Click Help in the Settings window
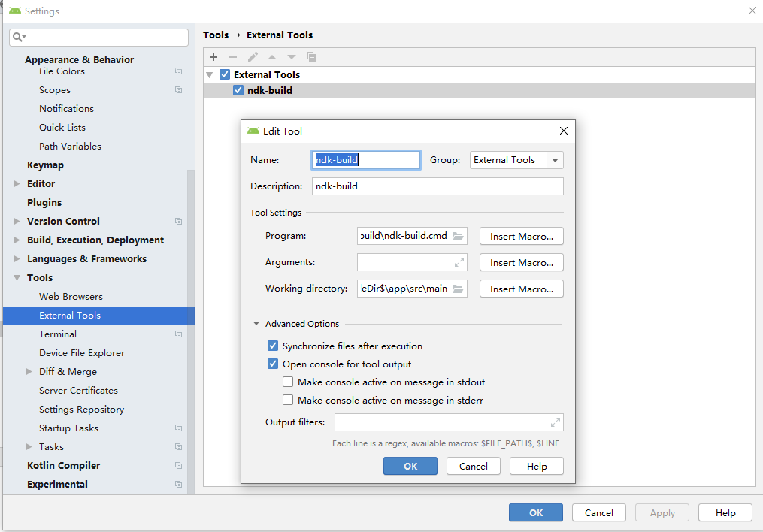This screenshot has height=532, width=763. [x=725, y=512]
